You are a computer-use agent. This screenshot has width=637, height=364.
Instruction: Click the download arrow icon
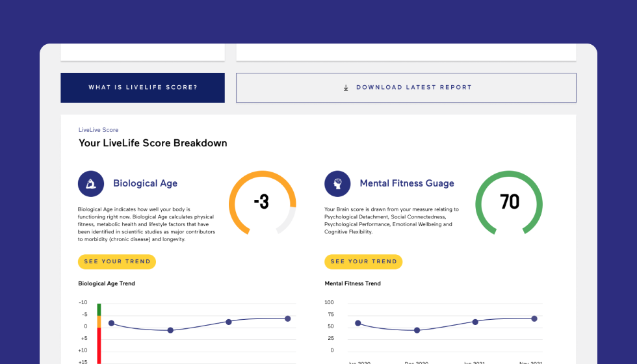[x=346, y=88]
